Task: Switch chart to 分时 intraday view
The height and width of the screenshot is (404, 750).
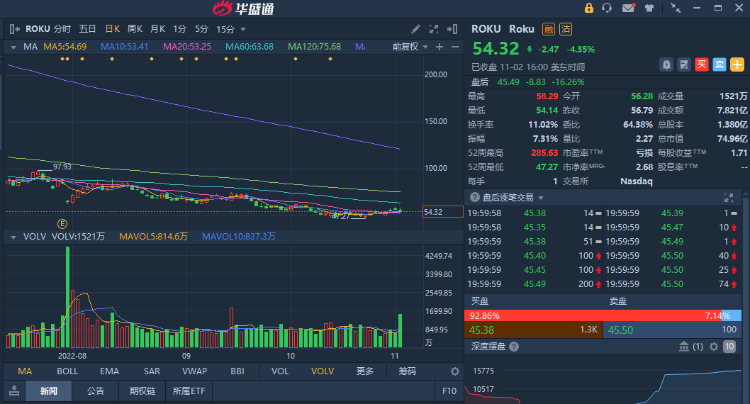Action: tap(62, 29)
